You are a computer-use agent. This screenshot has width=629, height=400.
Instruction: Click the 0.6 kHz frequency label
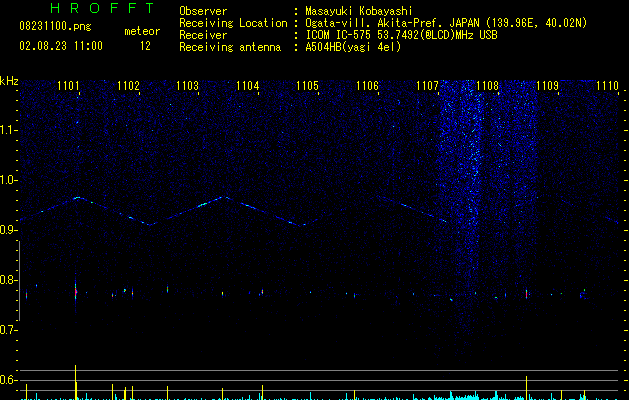point(8,380)
